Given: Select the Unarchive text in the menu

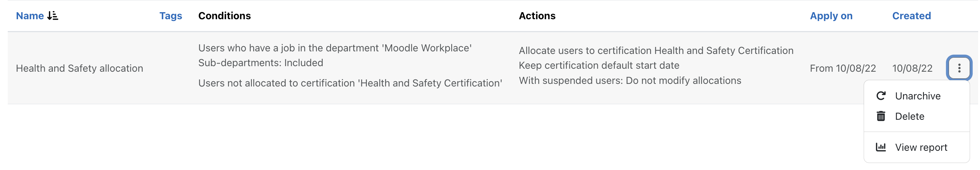Looking at the screenshot, I should coord(917,96).
